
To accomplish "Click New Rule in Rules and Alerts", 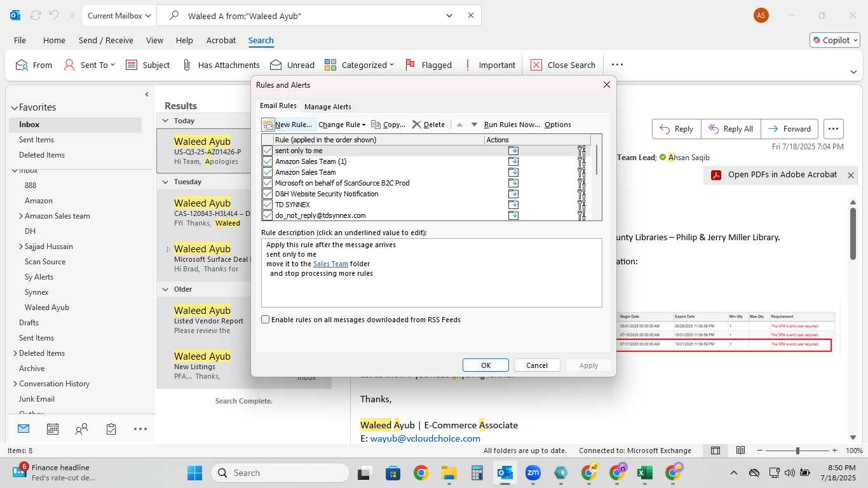I will pyautogui.click(x=288, y=125).
